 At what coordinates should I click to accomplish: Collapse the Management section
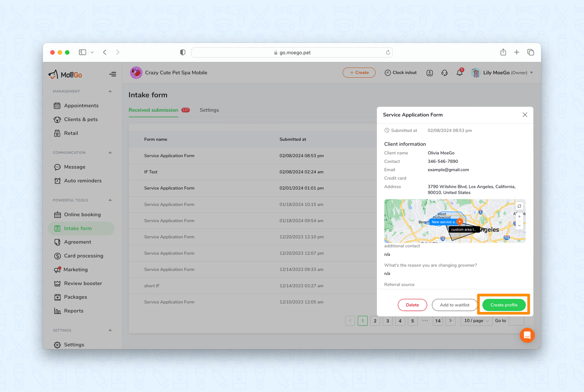[110, 91]
